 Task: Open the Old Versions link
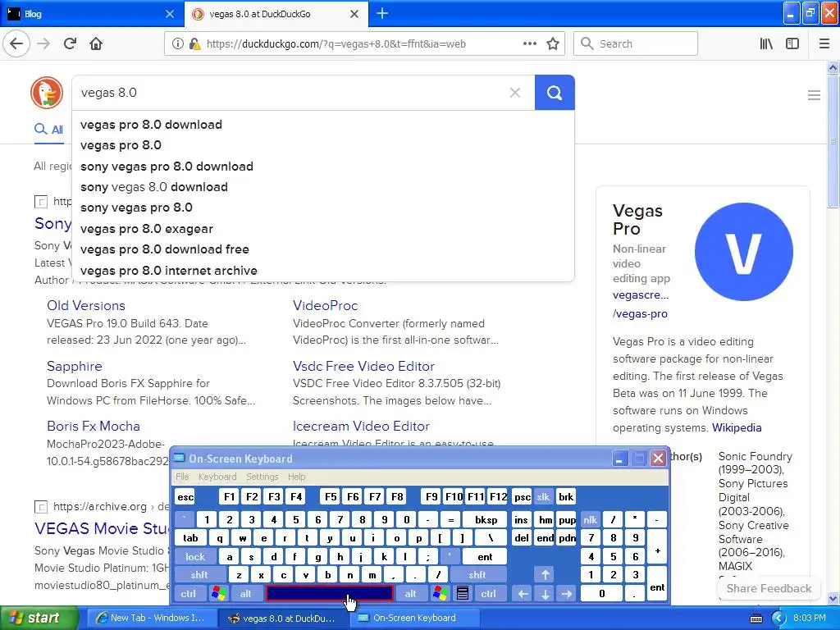[x=85, y=305]
